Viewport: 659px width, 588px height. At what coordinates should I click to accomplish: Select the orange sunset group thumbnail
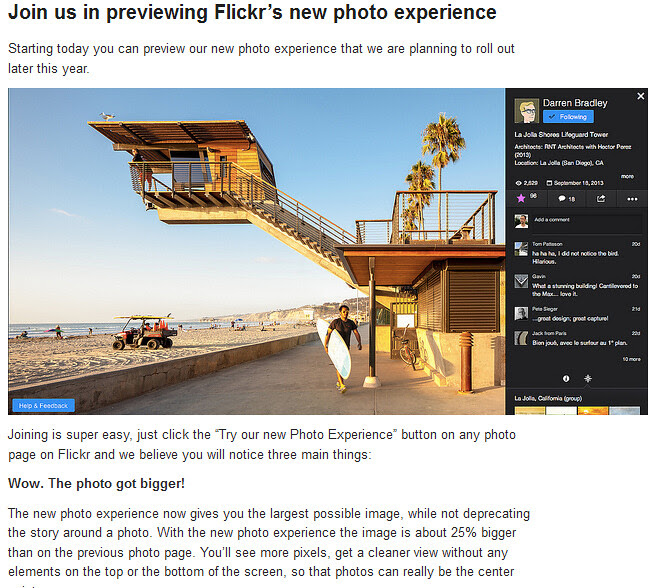[x=593, y=410]
